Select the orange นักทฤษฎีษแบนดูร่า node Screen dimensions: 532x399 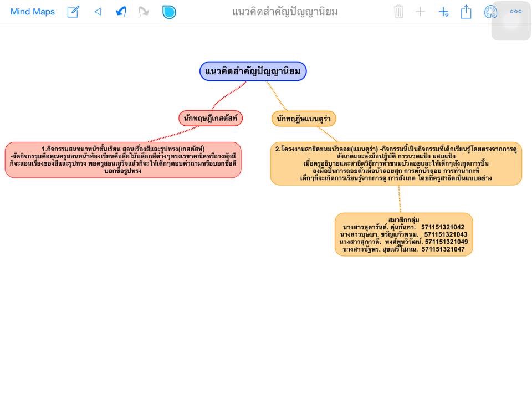[304, 119]
